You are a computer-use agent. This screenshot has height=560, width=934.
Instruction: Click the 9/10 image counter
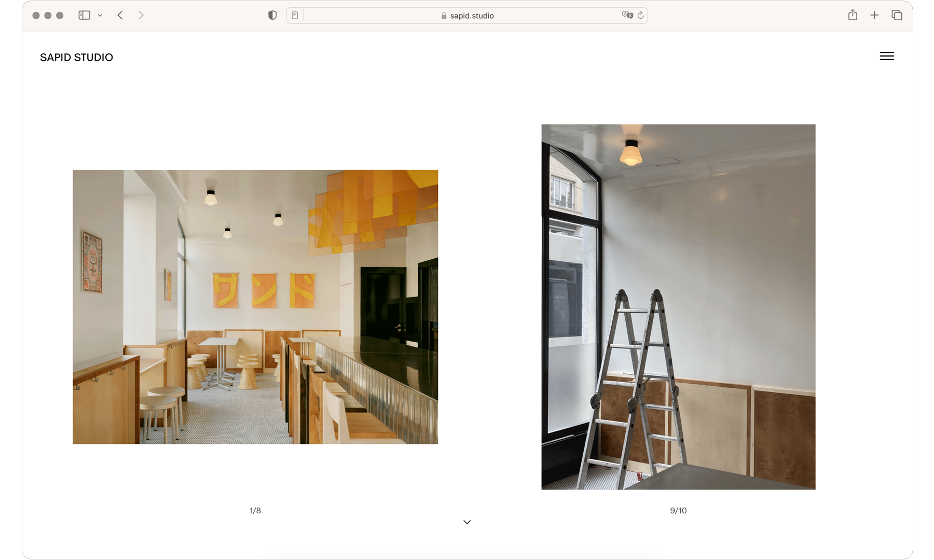point(678,511)
